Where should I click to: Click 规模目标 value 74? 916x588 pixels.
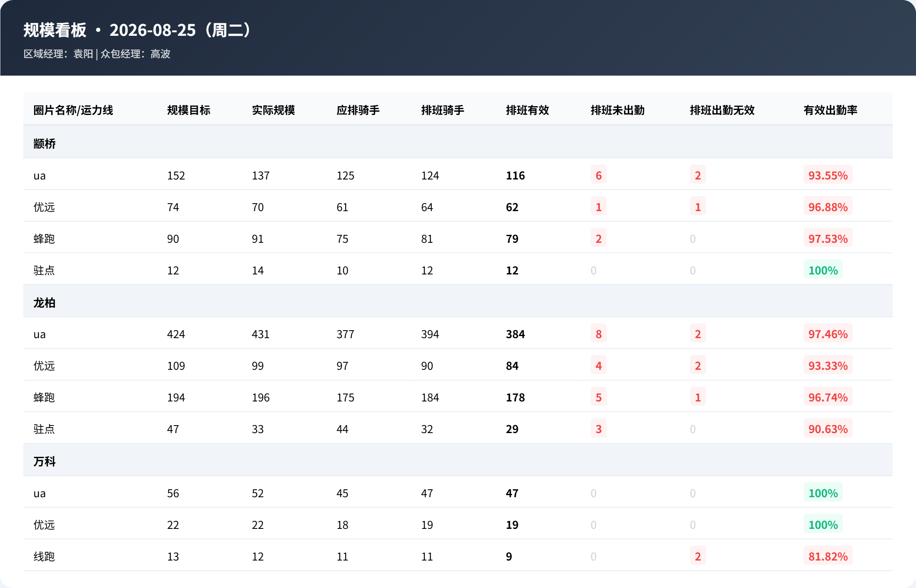[x=173, y=207]
